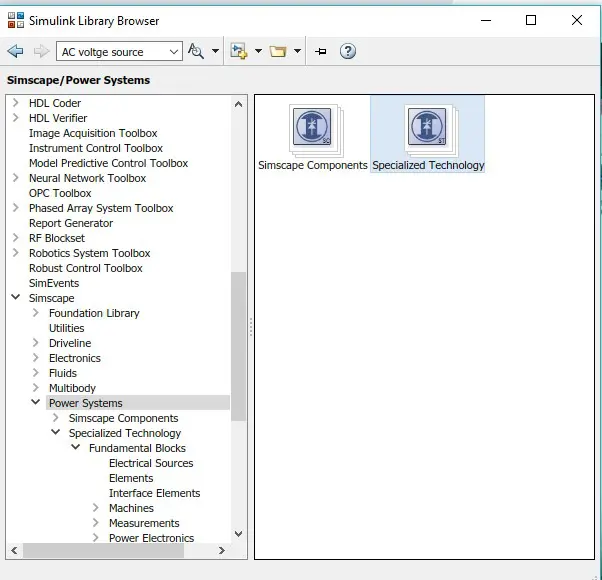Image resolution: width=602 pixels, height=580 pixels.
Task: Select SimEvents in tree
Action: (x=54, y=283)
